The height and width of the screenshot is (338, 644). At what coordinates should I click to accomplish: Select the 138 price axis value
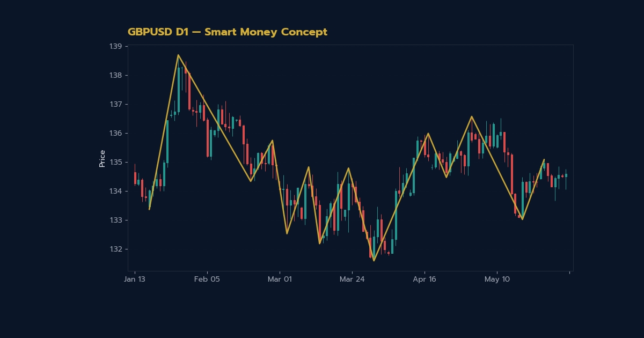coord(116,75)
